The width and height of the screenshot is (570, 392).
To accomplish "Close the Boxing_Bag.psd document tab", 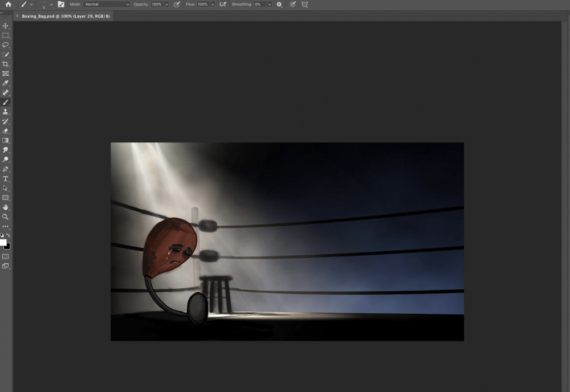I will tap(17, 16).
